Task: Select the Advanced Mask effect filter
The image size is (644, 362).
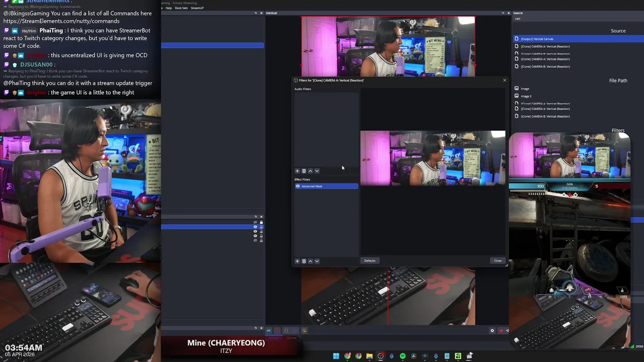Action: point(327,186)
